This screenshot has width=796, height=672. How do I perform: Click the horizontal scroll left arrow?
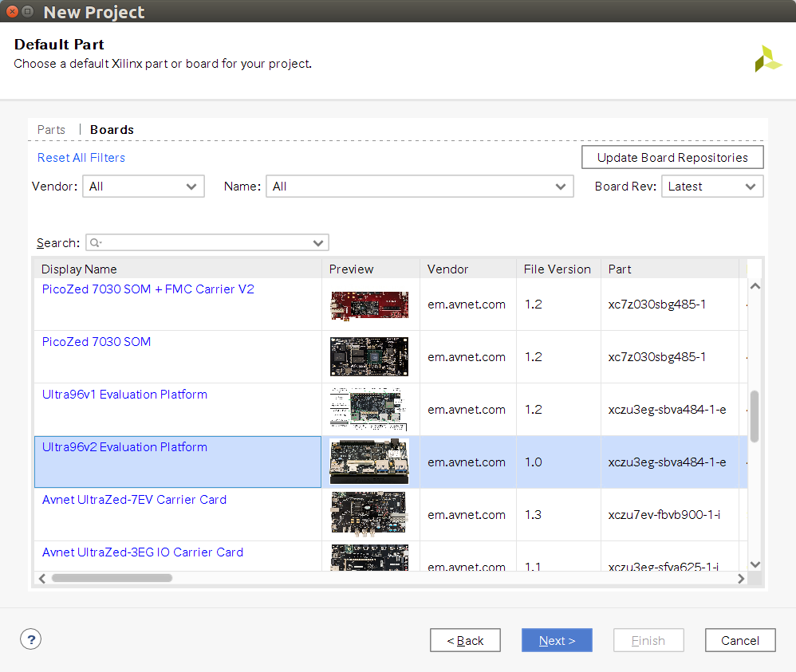click(x=42, y=578)
